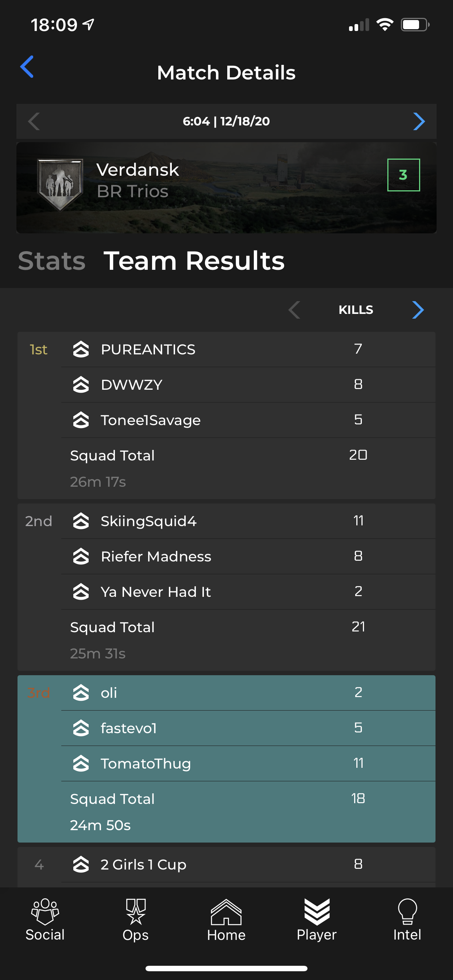Open the Ops medal icon
The image size is (453, 980).
pos(136,911)
